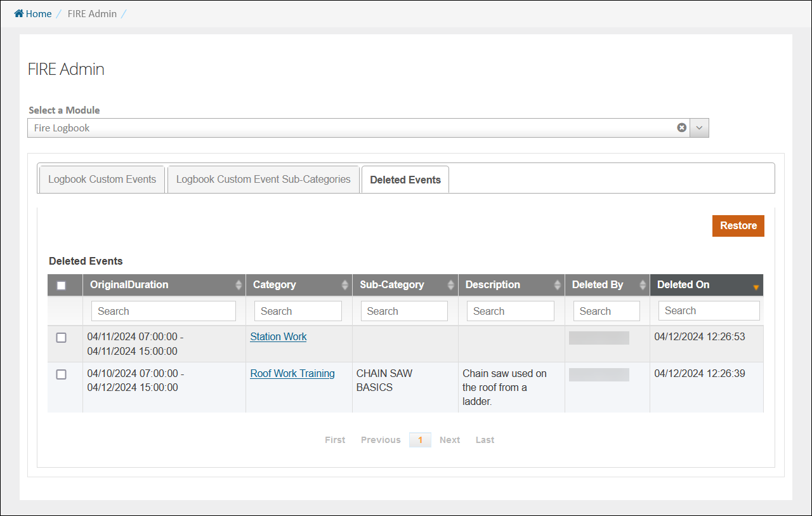This screenshot has width=812, height=516.
Task: Expand the Select a Module dropdown arrow
Action: coord(699,128)
